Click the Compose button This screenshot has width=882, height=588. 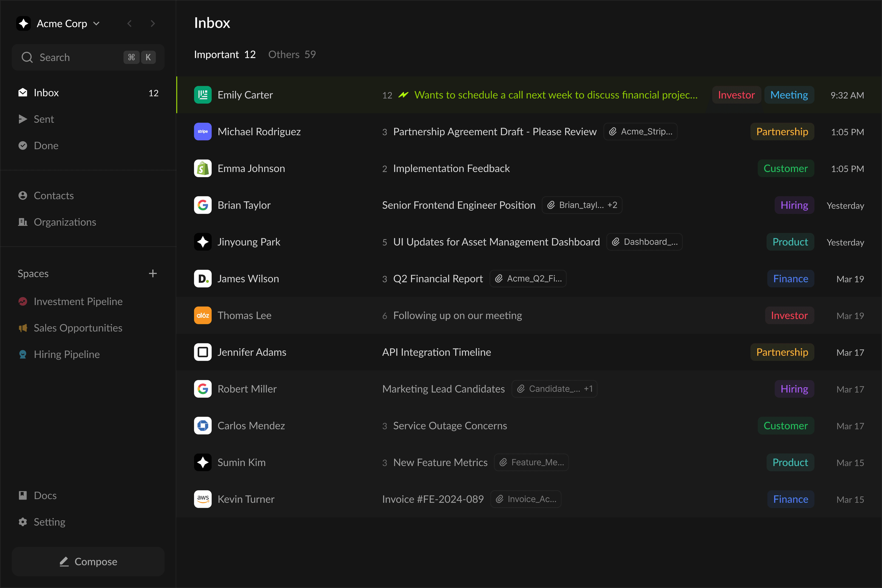click(x=88, y=561)
